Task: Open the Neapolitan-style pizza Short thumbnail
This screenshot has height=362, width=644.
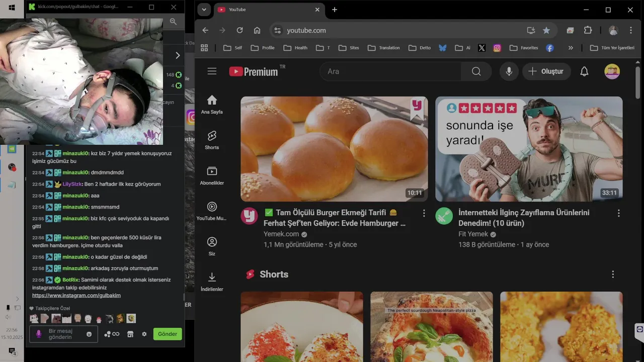Action: [432, 327]
